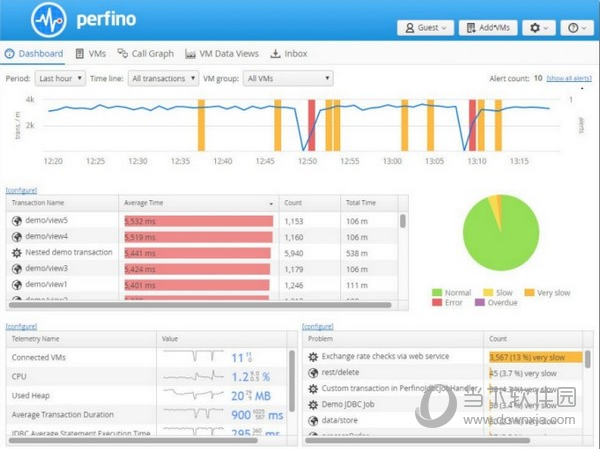Click globe icon next to rest/delete
600x449 pixels.
click(313, 373)
